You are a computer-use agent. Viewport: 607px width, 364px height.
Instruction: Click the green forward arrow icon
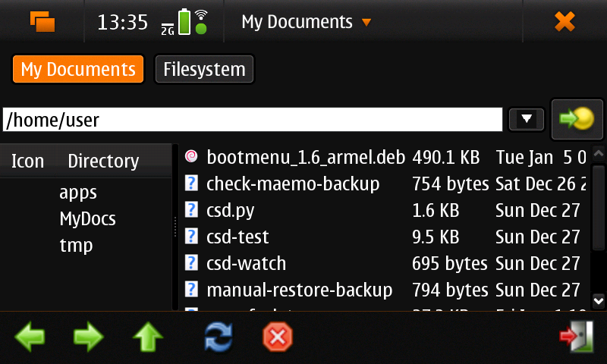point(89,337)
